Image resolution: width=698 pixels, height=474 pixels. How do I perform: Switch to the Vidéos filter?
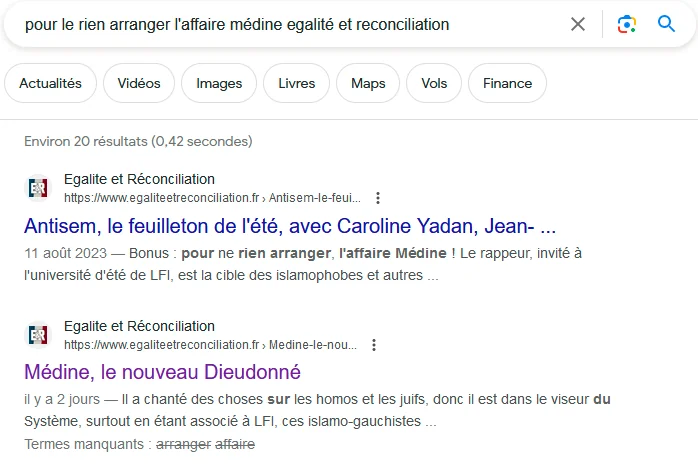[x=138, y=83]
